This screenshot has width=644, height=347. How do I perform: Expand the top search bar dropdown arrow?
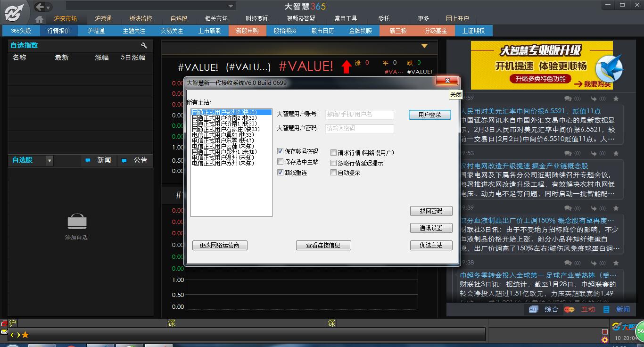point(231,6)
